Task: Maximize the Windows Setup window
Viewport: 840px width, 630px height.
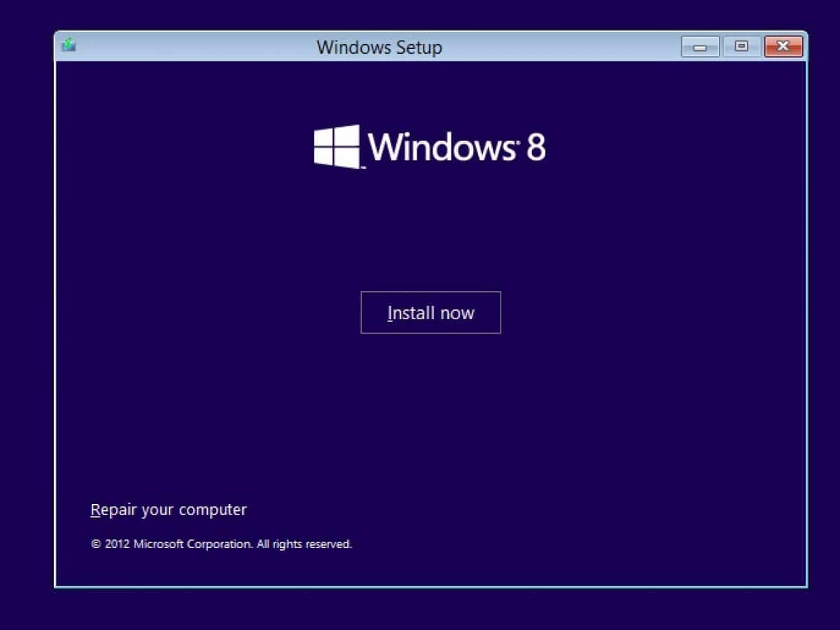Action: click(741, 47)
